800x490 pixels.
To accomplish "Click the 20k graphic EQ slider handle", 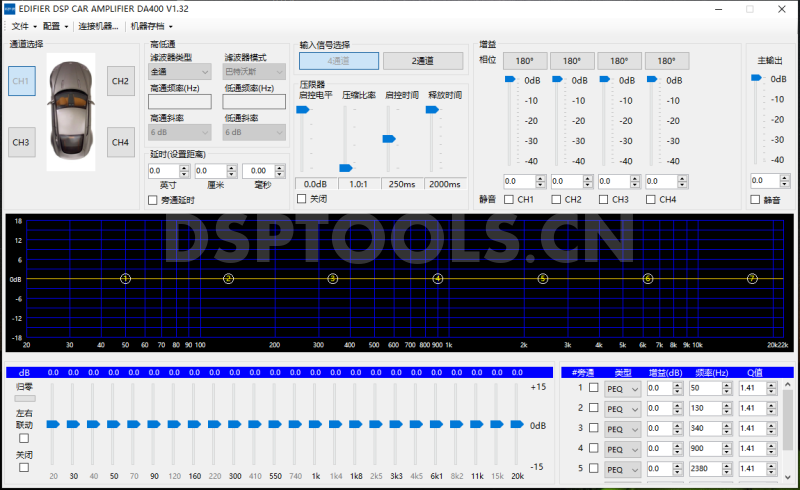I will tap(517, 424).
